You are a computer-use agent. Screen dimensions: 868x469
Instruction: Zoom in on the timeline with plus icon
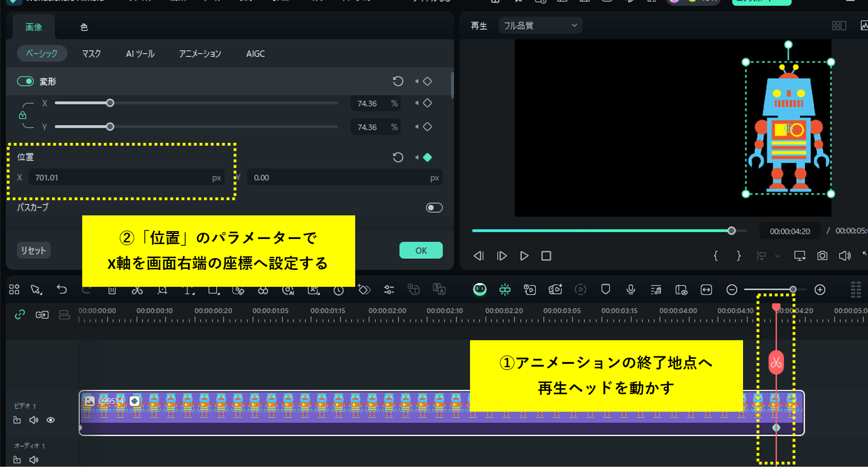[820, 290]
